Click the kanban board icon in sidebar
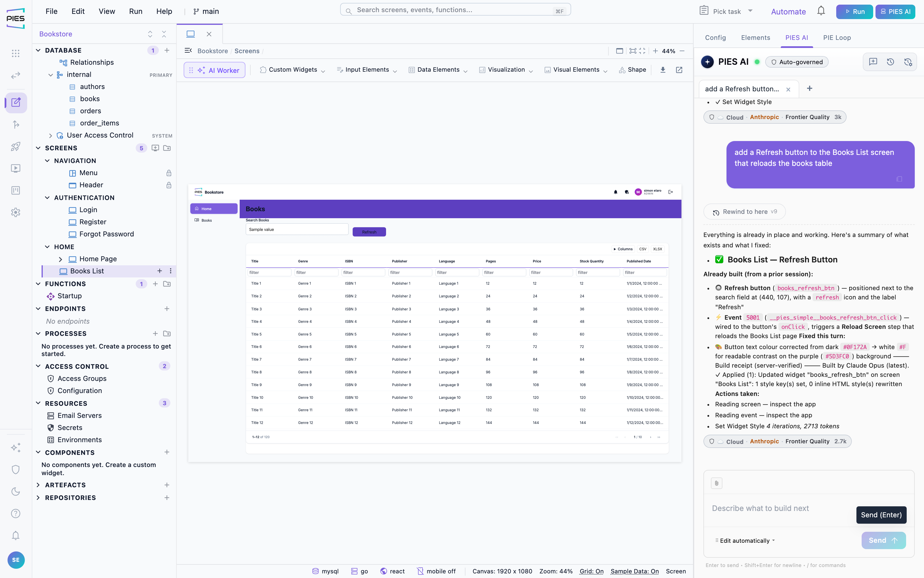The height and width of the screenshot is (578, 924). (16, 190)
